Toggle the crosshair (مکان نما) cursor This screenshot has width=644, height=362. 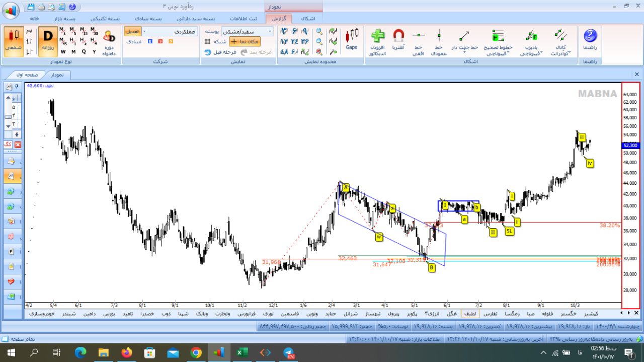tap(245, 42)
